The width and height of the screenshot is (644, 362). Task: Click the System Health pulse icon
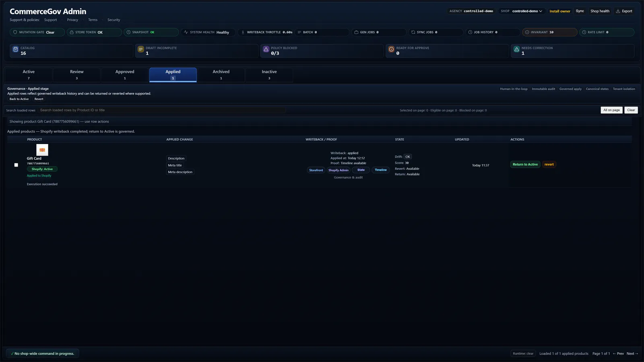pyautogui.click(x=186, y=32)
